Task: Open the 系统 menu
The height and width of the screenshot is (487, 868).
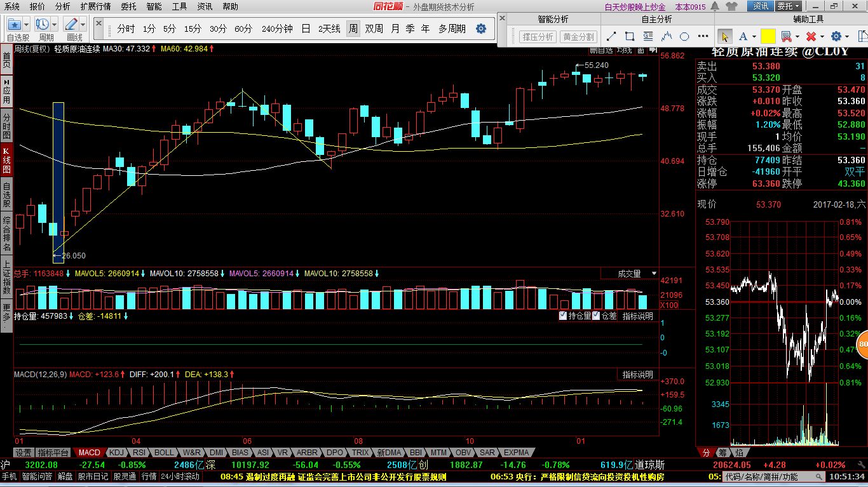Action: (x=12, y=6)
